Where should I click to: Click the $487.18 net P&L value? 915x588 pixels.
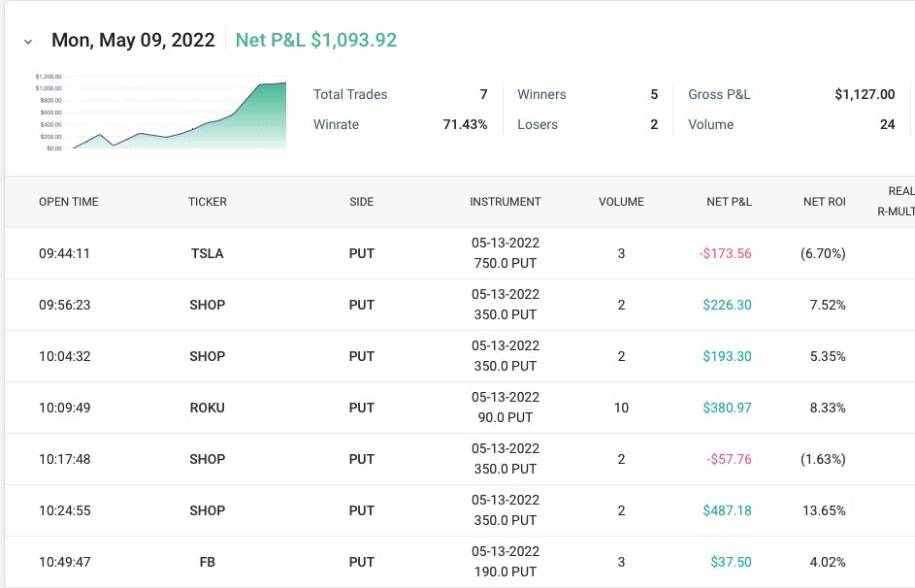pos(727,509)
